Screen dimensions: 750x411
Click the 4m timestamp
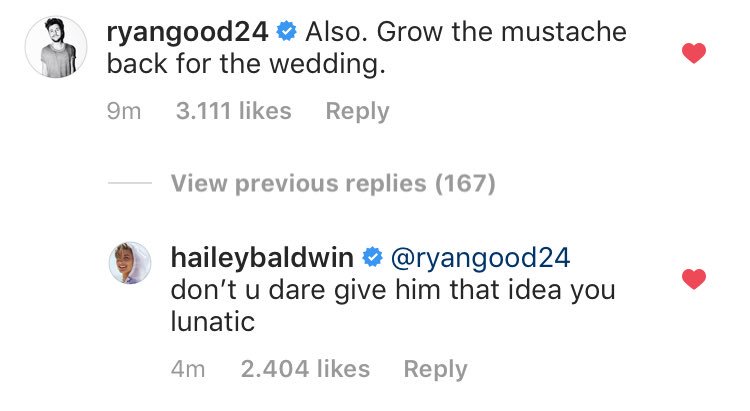point(188,369)
